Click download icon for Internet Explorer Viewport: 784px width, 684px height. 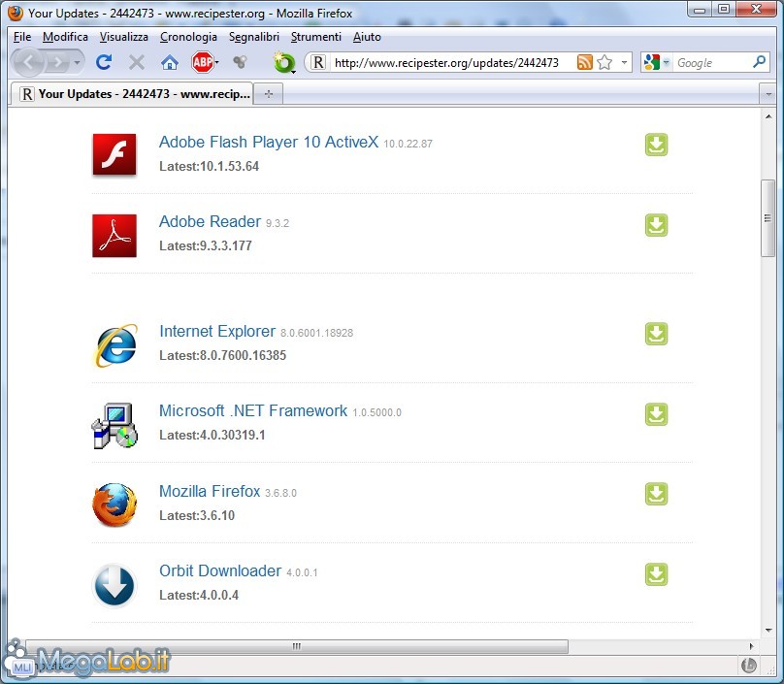click(656, 334)
